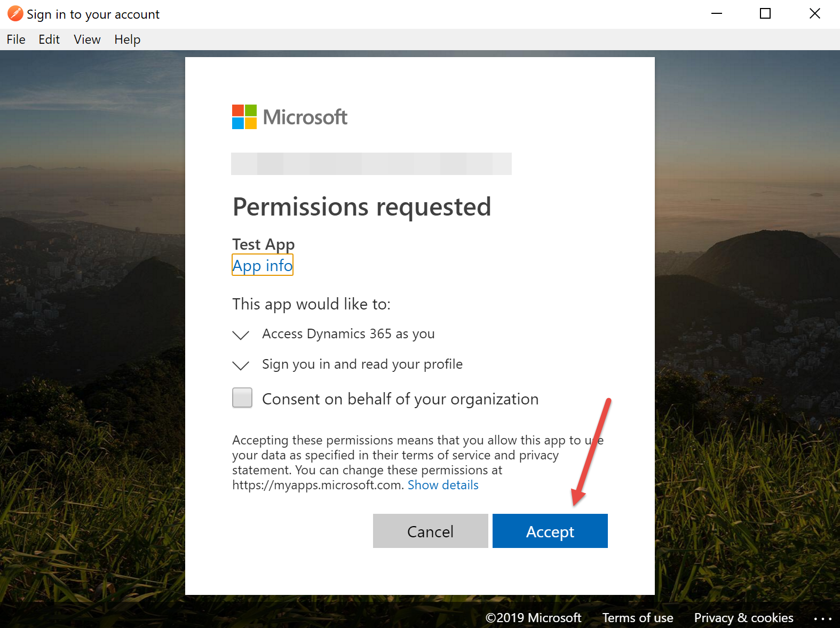Open the Edit menu

(x=49, y=39)
